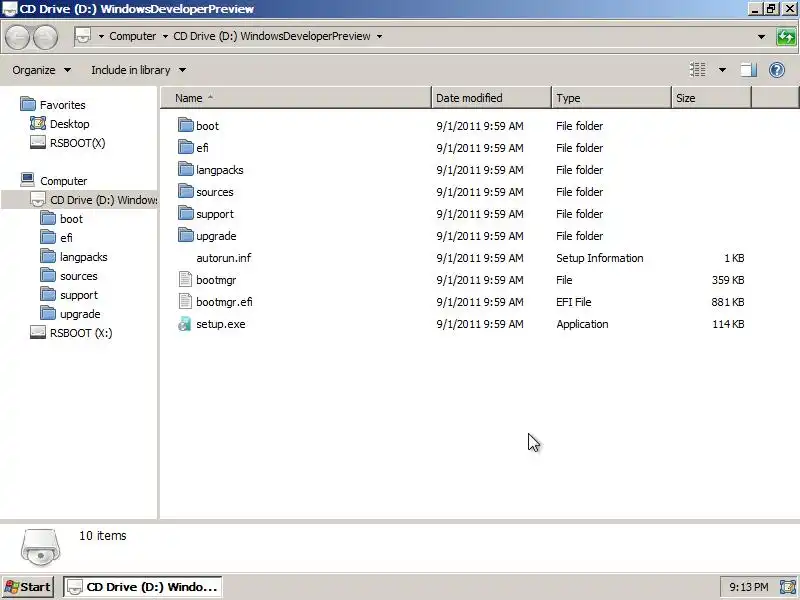The image size is (800, 600).
Task: Click 10 items status text
Action: (x=103, y=536)
